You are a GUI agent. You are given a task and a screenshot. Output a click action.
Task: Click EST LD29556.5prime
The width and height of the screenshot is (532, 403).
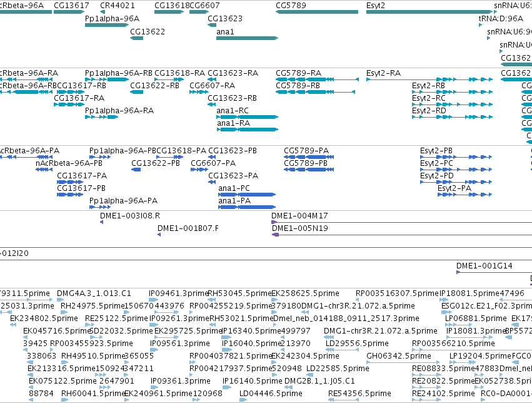tap(342, 350)
